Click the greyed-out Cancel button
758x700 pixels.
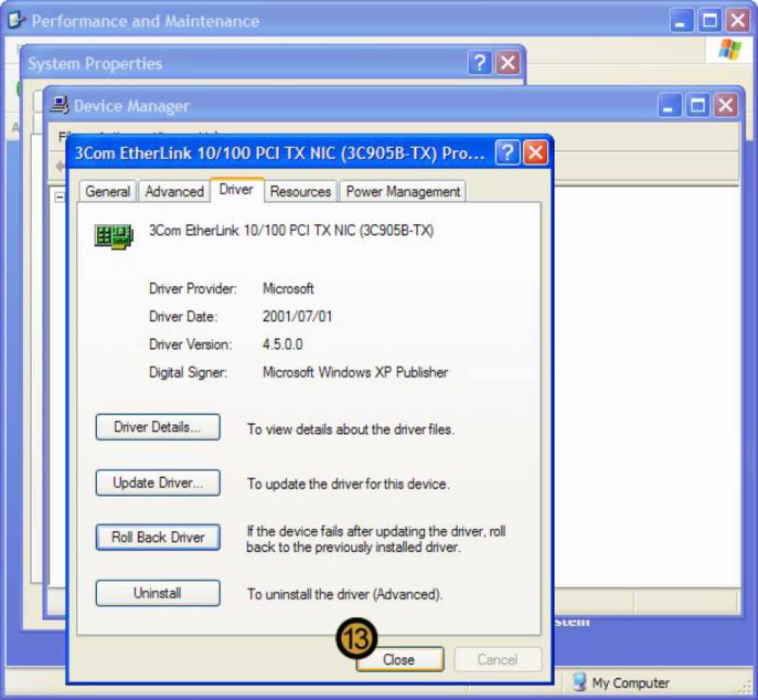tap(498, 659)
